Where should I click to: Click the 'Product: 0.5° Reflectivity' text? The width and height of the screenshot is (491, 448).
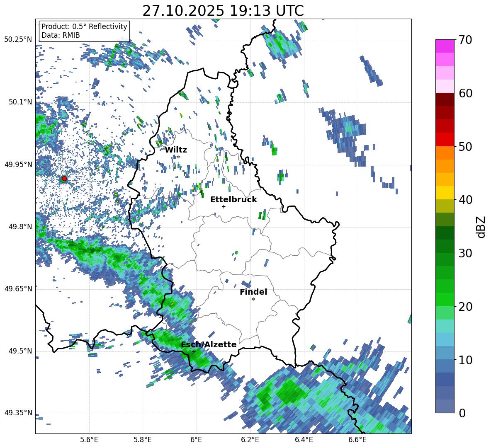[x=84, y=26]
